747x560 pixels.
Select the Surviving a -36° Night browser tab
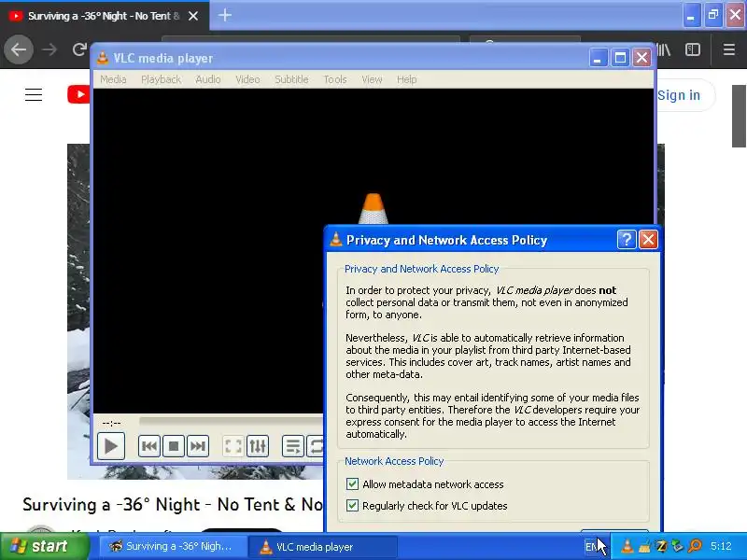pyautogui.click(x=104, y=16)
